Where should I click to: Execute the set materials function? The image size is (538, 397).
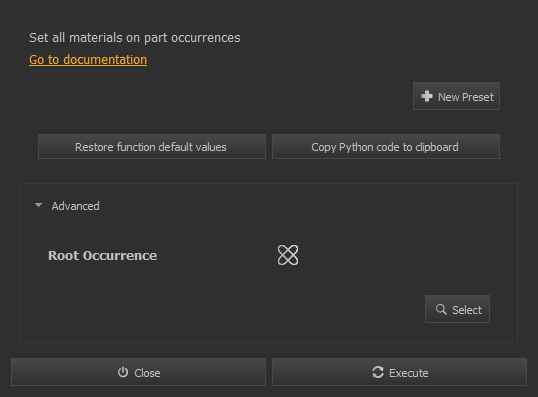pyautogui.click(x=399, y=372)
